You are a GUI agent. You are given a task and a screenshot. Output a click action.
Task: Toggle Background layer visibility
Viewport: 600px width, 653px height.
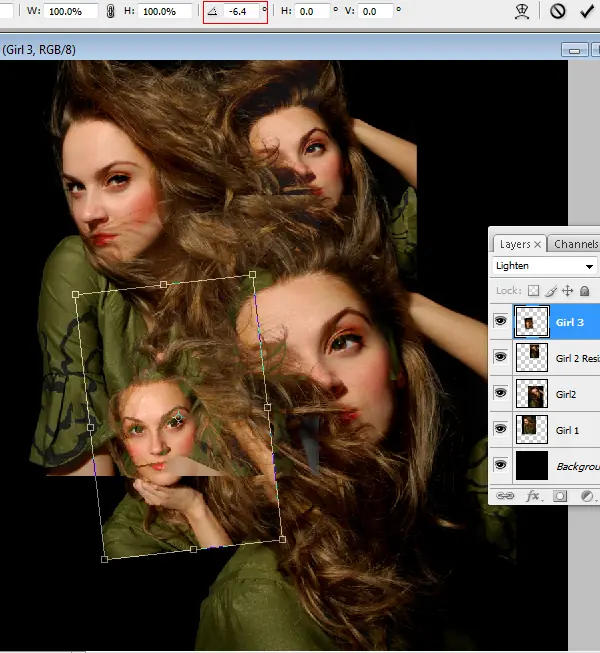coord(501,465)
